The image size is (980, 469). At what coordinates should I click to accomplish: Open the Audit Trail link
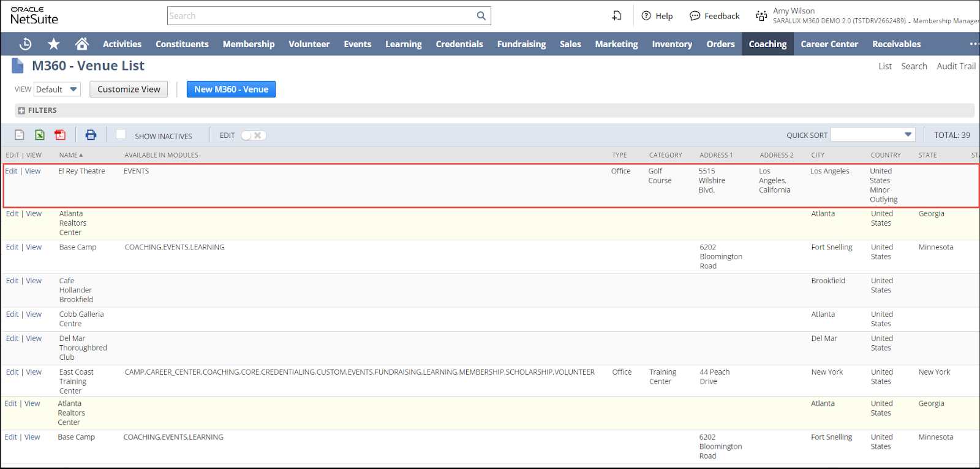tap(956, 66)
